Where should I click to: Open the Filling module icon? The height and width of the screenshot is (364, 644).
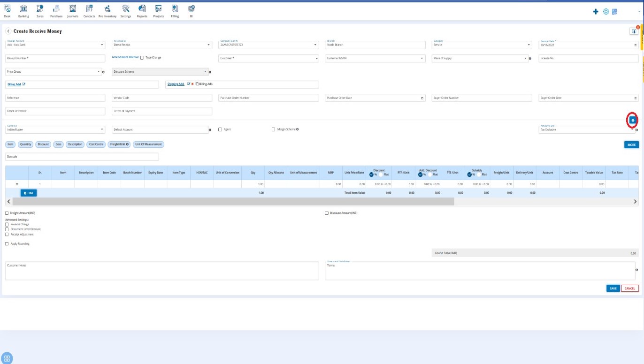point(175,8)
